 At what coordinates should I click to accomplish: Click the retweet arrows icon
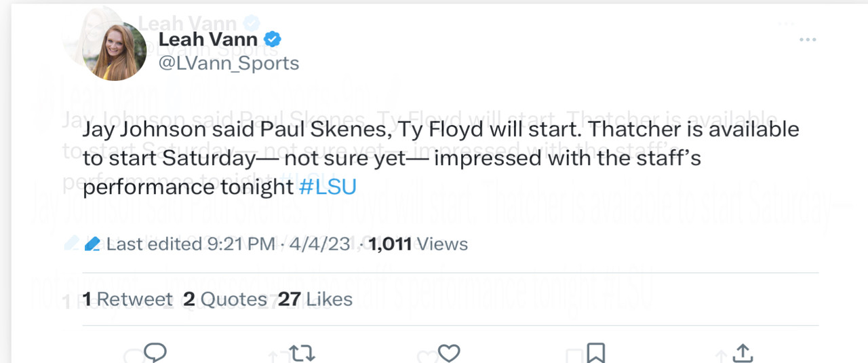tap(302, 352)
